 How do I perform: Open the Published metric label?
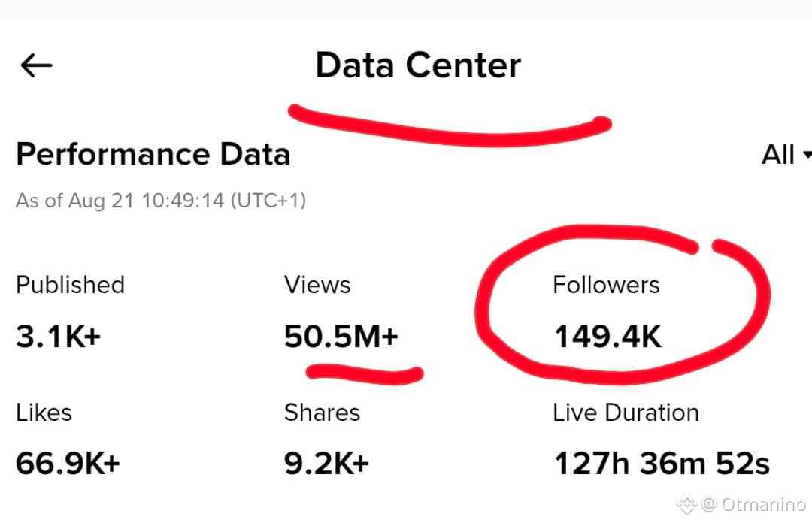pyautogui.click(x=71, y=285)
